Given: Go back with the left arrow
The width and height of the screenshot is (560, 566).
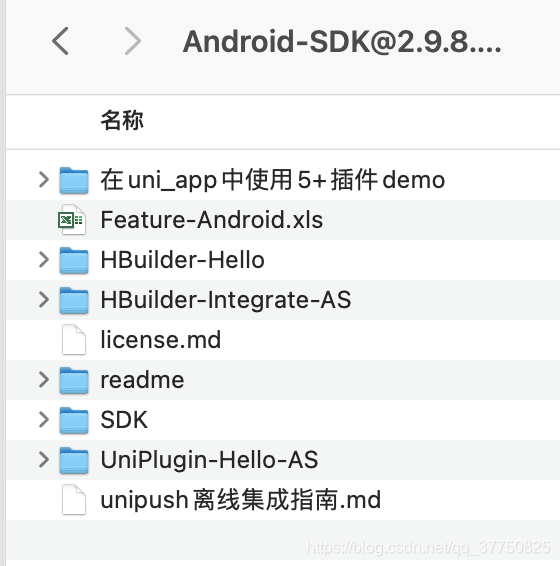Looking at the screenshot, I should point(60,41).
